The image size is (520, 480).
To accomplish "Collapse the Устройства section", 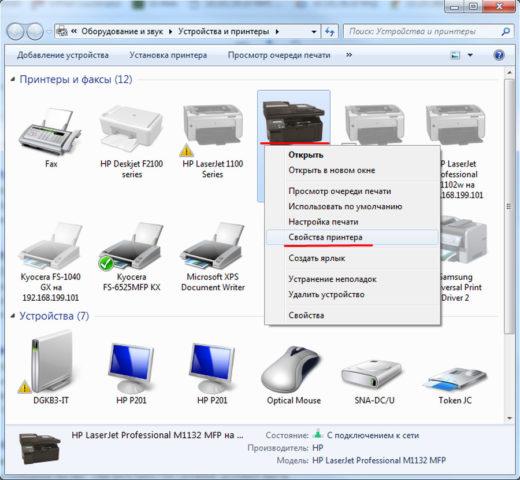I will point(13,316).
